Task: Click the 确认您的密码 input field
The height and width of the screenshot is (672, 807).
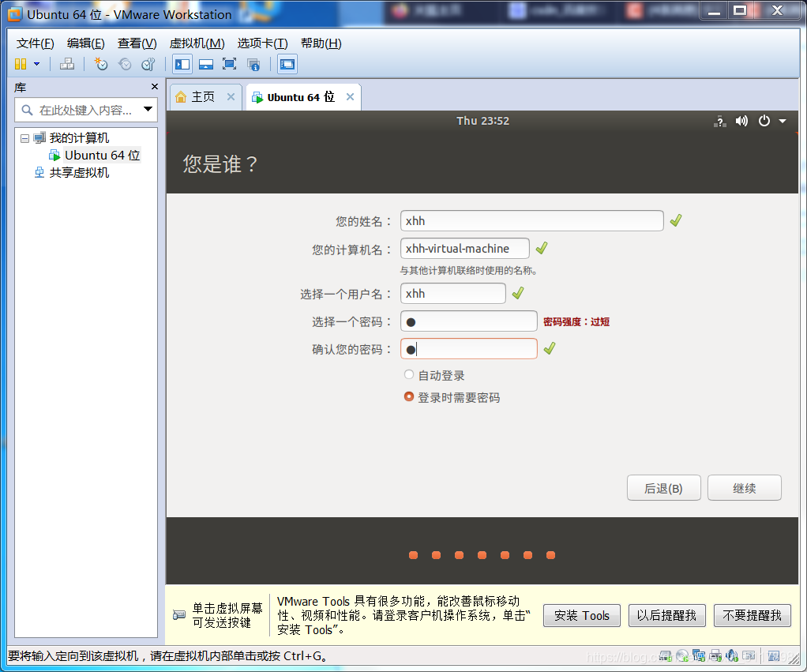Action: tap(469, 349)
